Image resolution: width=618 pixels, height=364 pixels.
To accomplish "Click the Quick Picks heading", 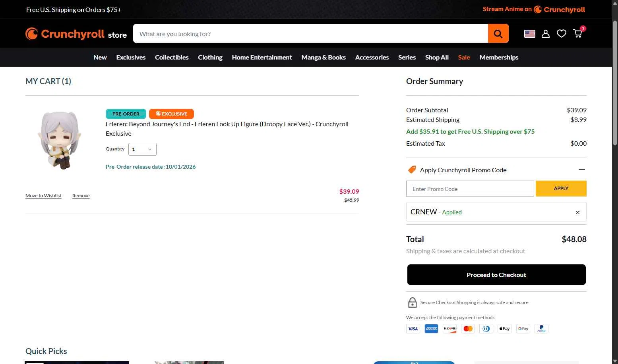I will pyautogui.click(x=46, y=351).
